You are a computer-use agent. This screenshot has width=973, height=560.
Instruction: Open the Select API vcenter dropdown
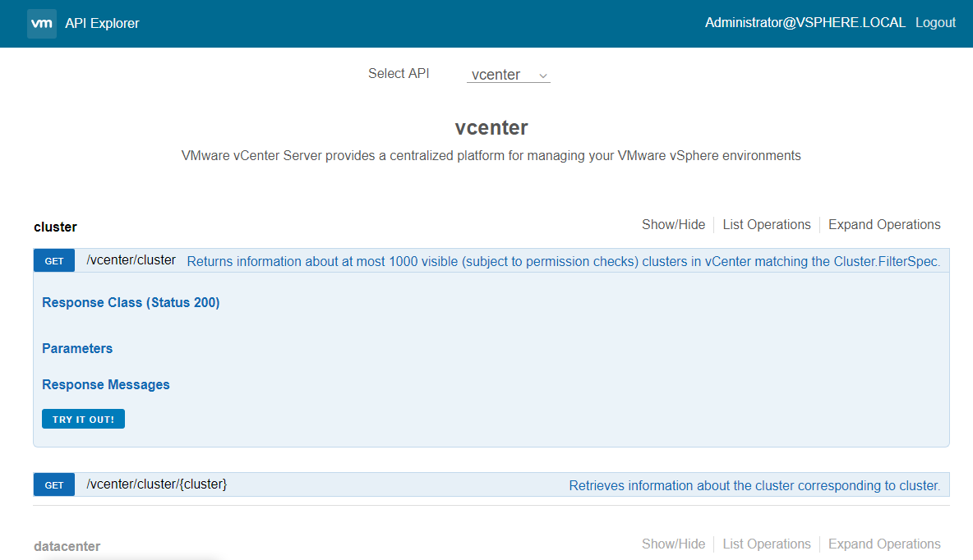point(508,75)
